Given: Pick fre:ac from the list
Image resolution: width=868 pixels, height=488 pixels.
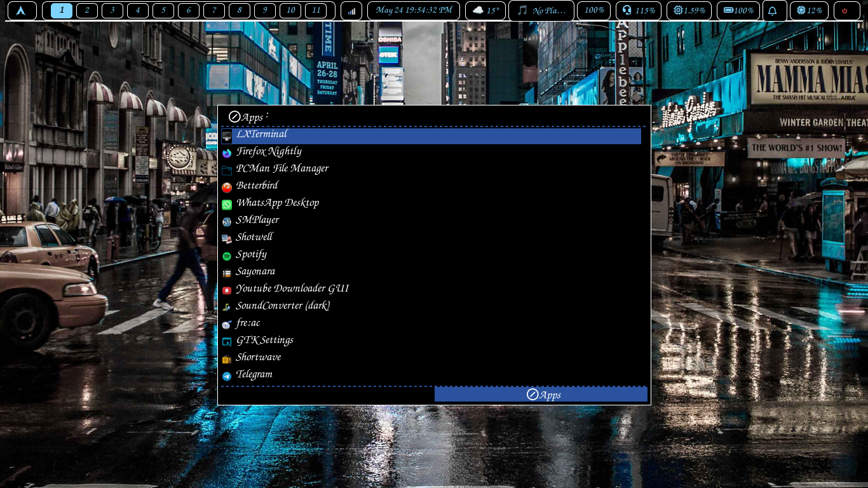Looking at the screenshot, I should click(x=431, y=325).
